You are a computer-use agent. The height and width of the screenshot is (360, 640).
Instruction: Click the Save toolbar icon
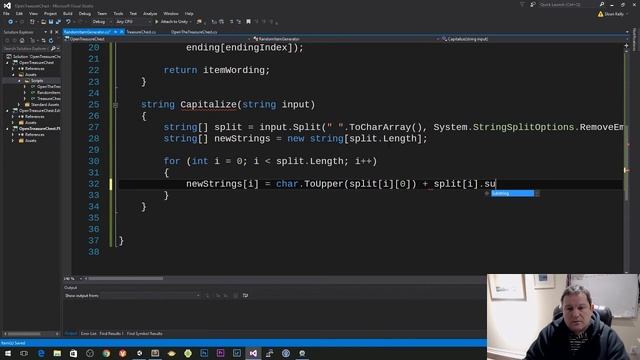click(x=51, y=22)
